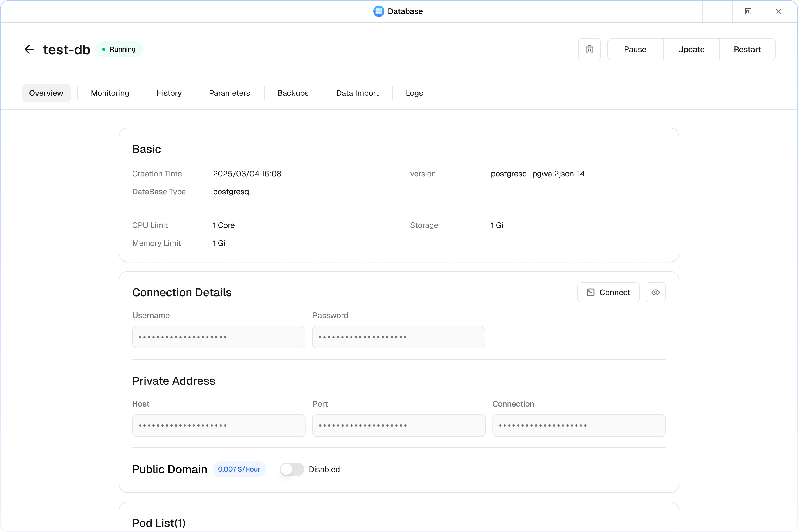Viewport: 798px width, 532px height.
Task: Switch to the Backups tab
Action: click(293, 93)
